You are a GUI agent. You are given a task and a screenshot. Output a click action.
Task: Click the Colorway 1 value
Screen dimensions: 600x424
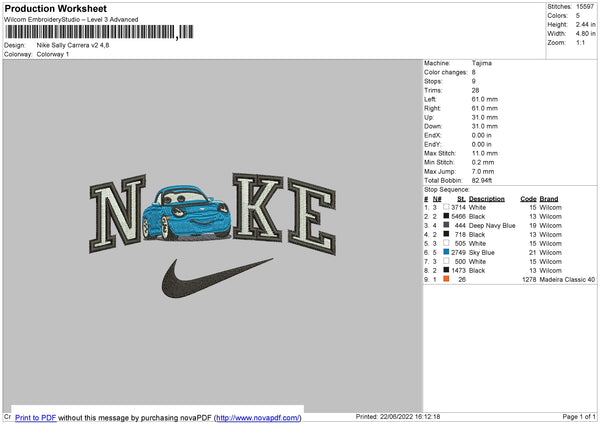(53, 54)
